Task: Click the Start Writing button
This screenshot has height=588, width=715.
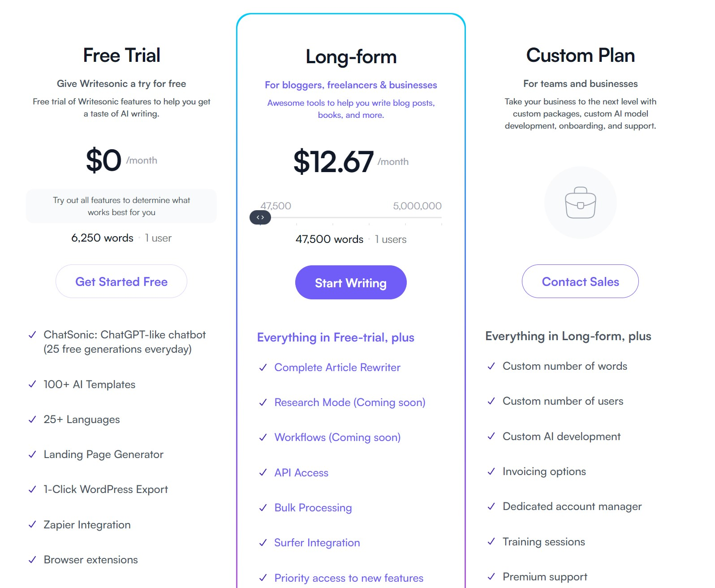Action: [x=351, y=282]
